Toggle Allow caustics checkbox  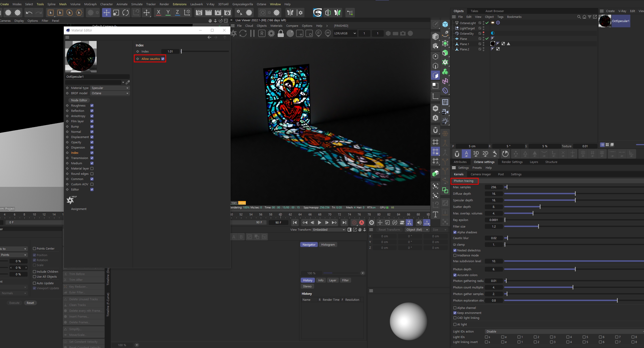pos(163,59)
